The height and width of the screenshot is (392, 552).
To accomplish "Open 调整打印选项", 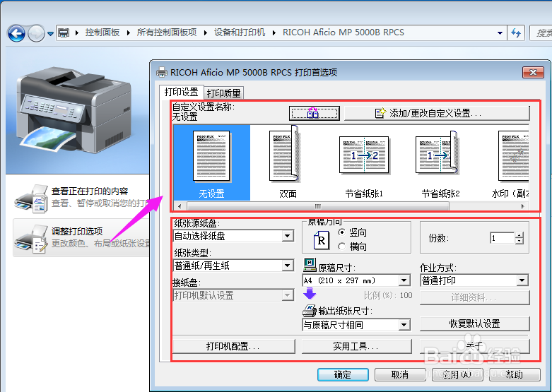I will [x=77, y=231].
